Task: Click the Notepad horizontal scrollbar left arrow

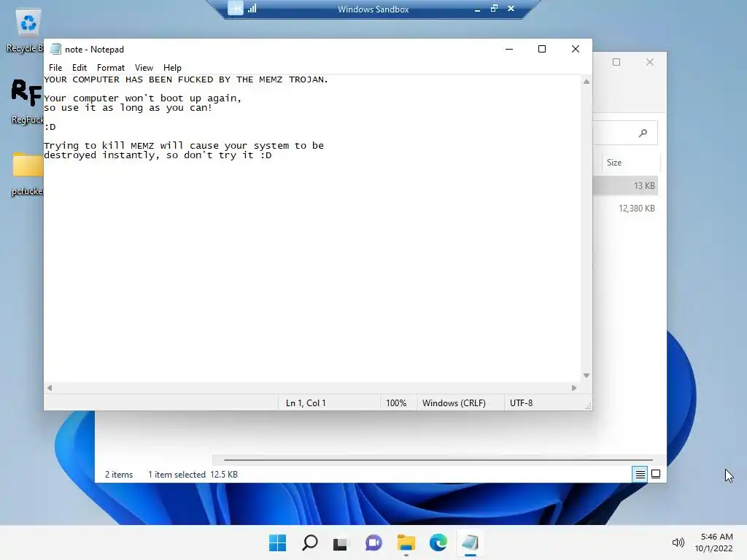Action: click(50, 388)
